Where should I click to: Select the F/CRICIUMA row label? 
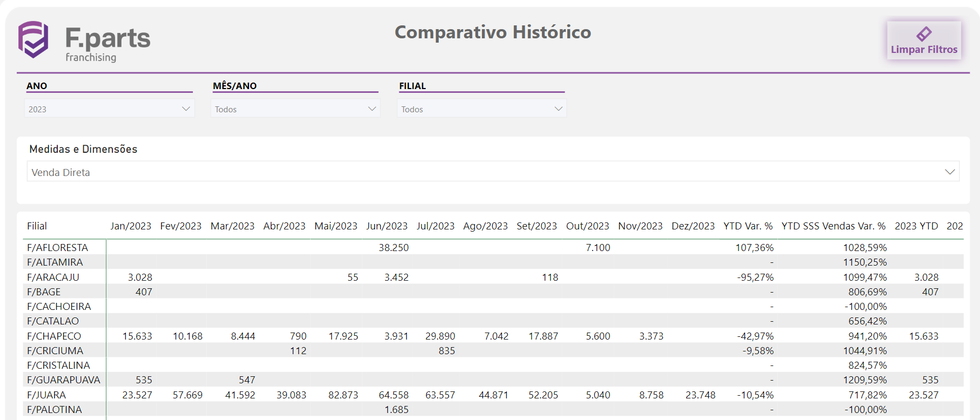coord(55,350)
